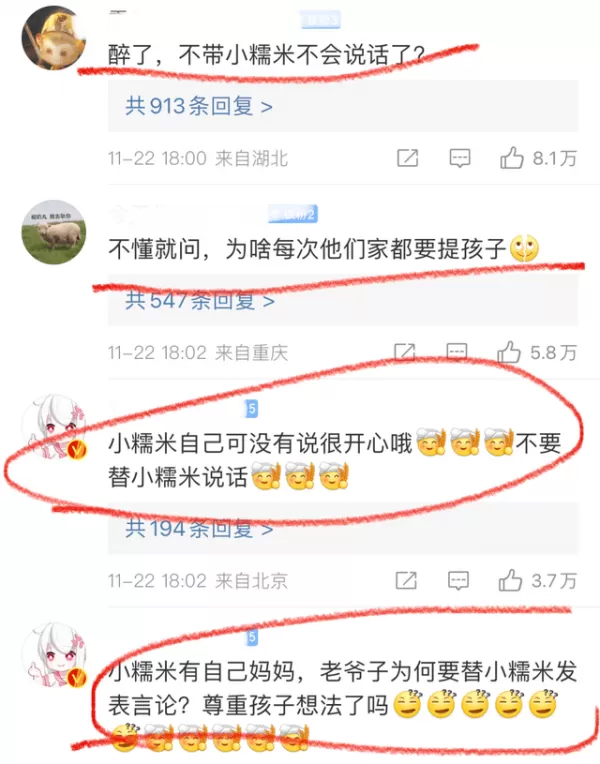The height and width of the screenshot is (764, 600).
Task: Like the comment with 5.8万 likes
Action: 537,352
